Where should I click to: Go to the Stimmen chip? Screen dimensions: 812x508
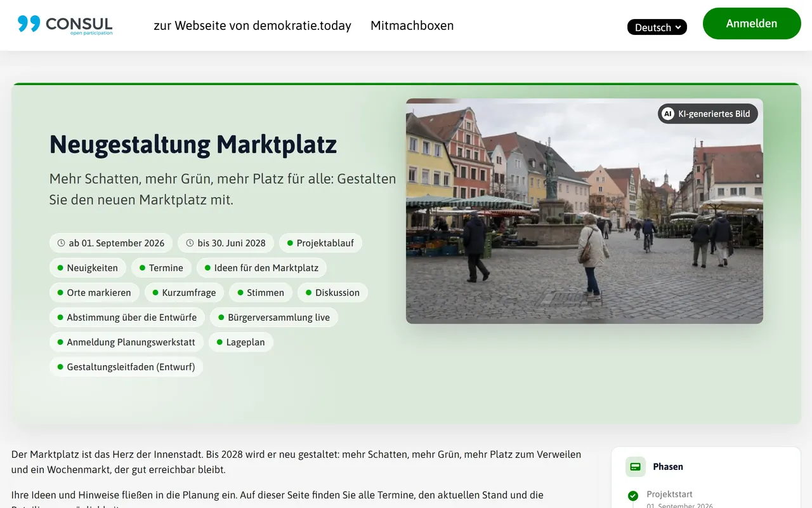point(261,292)
